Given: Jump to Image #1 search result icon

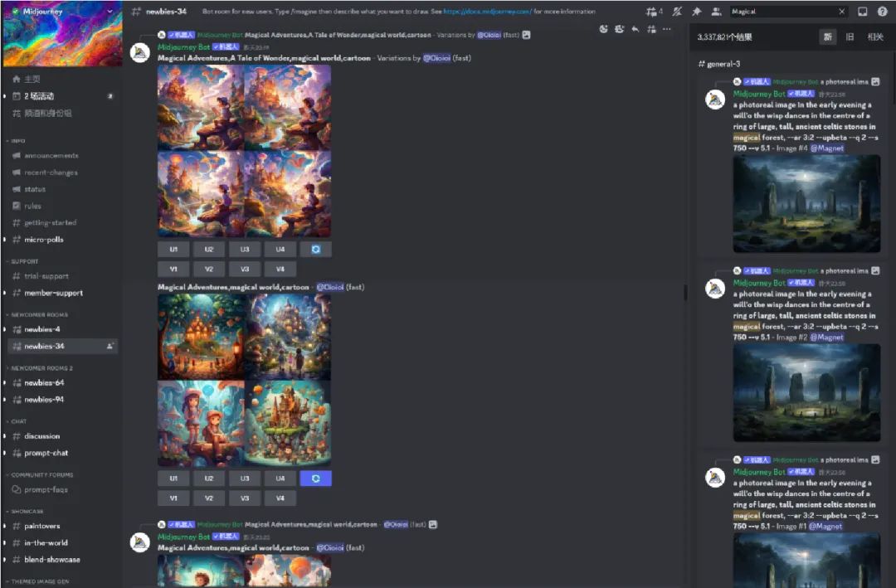Looking at the screenshot, I should tap(875, 459).
